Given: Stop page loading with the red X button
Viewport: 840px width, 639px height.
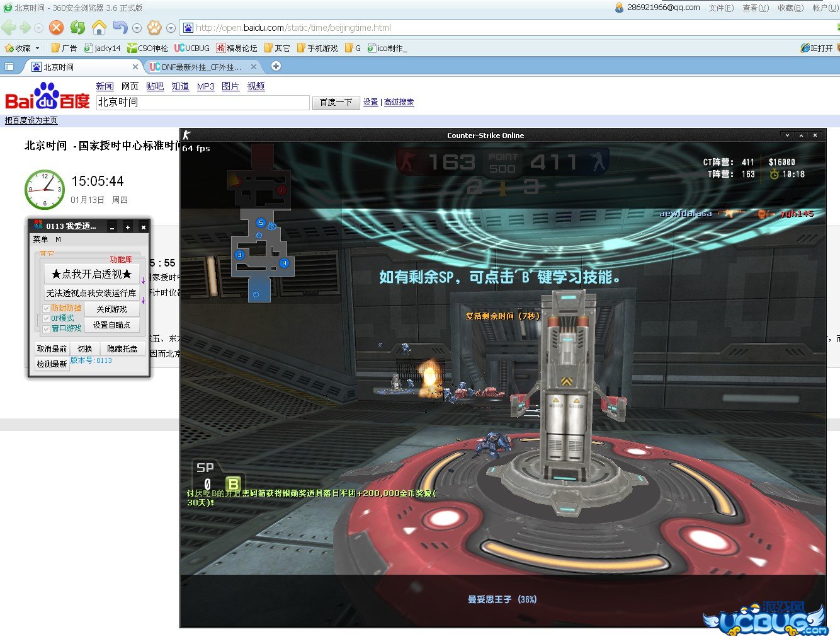Looking at the screenshot, I should coord(57,28).
